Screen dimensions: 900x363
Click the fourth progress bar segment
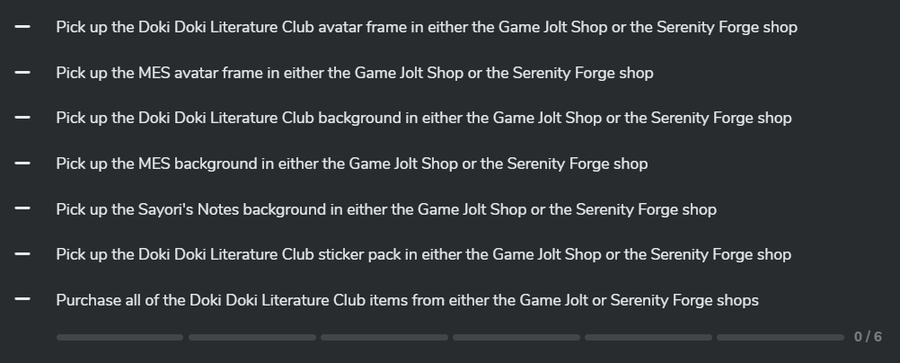[516, 338]
